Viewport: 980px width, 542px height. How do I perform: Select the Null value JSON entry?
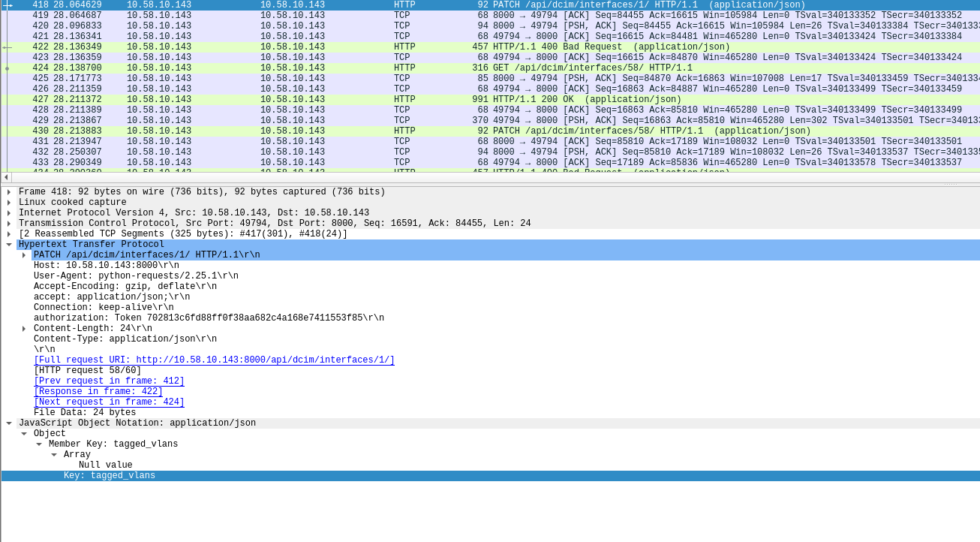[x=106, y=465]
